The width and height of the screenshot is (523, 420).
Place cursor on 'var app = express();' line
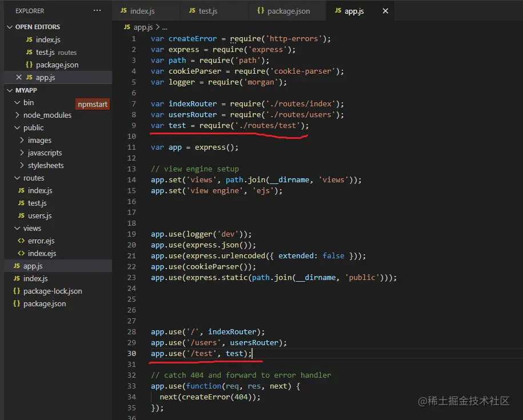tap(194, 147)
